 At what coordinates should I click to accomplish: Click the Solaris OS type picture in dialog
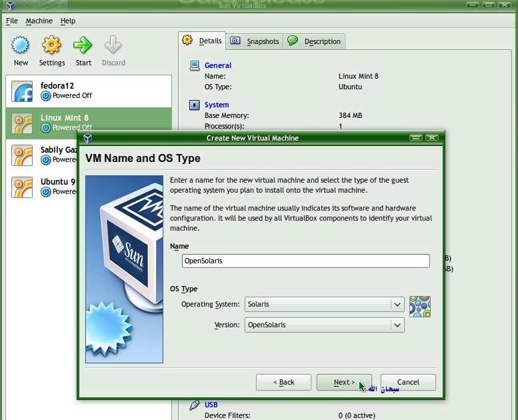[420, 307]
